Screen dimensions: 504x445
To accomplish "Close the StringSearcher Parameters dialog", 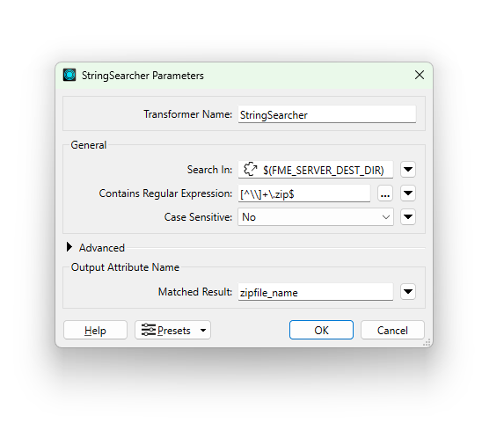I will (420, 75).
